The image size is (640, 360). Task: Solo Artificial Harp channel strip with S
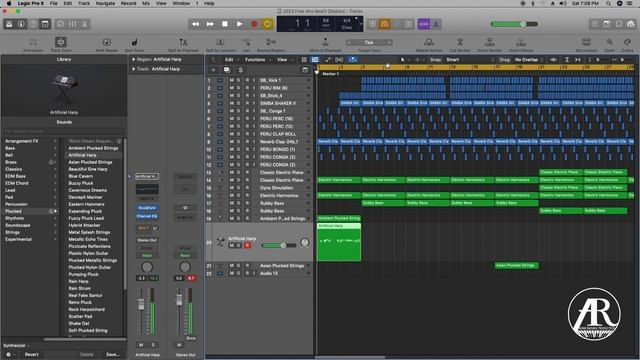tap(153, 345)
